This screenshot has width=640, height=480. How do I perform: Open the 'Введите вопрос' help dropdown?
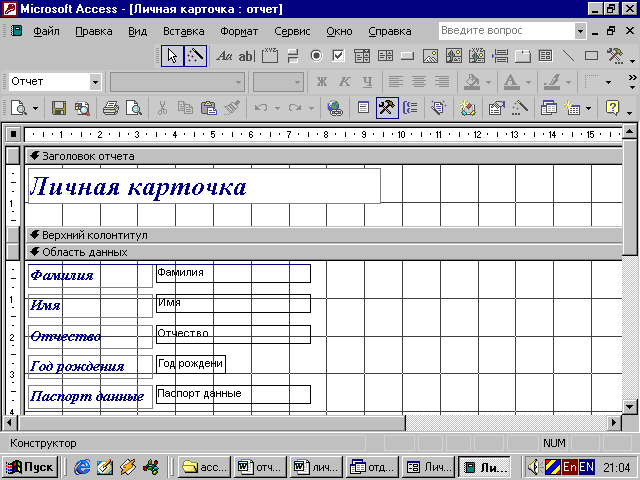(x=580, y=31)
